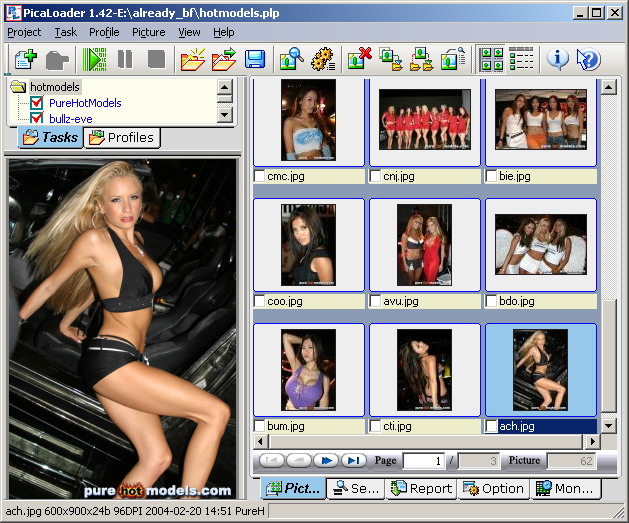This screenshot has width=629, height=523.
Task: Check the box for cmc.jpg
Action: 261,176
